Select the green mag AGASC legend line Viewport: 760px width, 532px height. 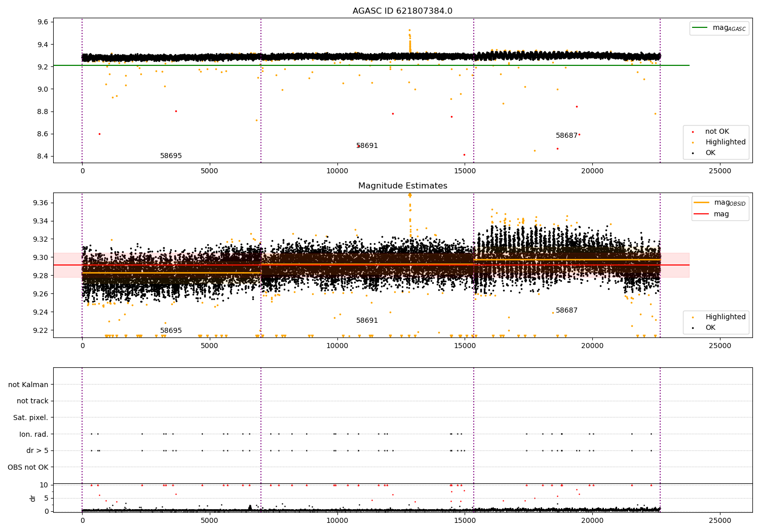point(701,28)
